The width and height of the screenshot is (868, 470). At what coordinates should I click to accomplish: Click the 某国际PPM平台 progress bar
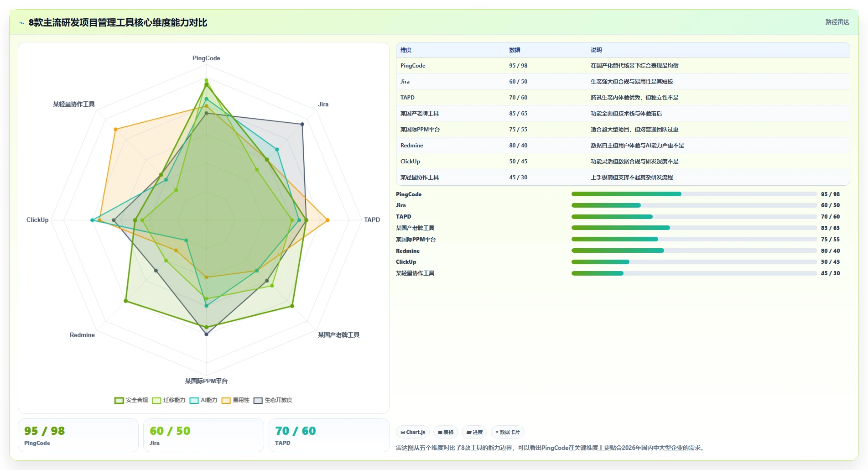694,239
